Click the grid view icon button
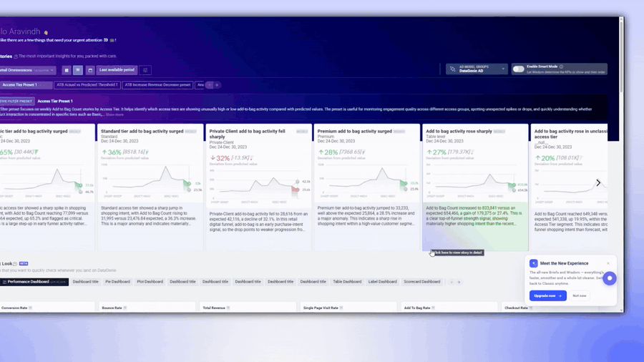This screenshot has width=644, height=362. coord(67,70)
